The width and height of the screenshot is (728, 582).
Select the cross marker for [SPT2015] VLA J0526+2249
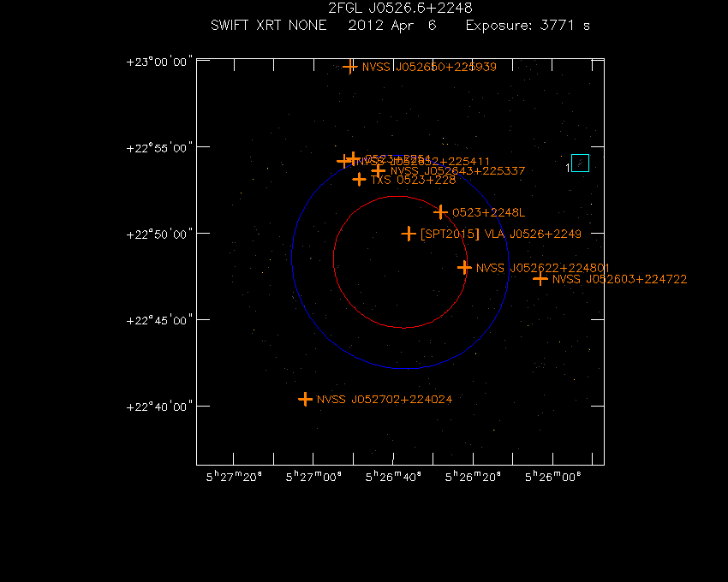409,234
